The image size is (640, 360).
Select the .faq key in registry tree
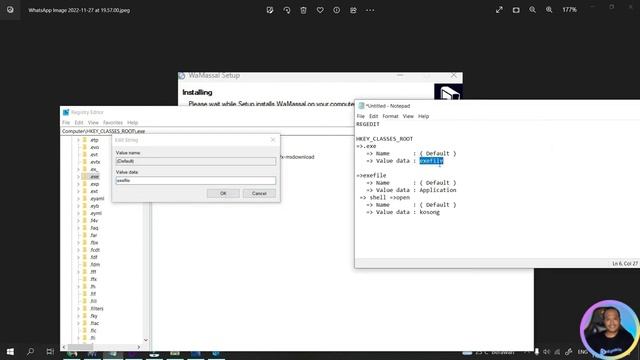pyautogui.click(x=94, y=228)
